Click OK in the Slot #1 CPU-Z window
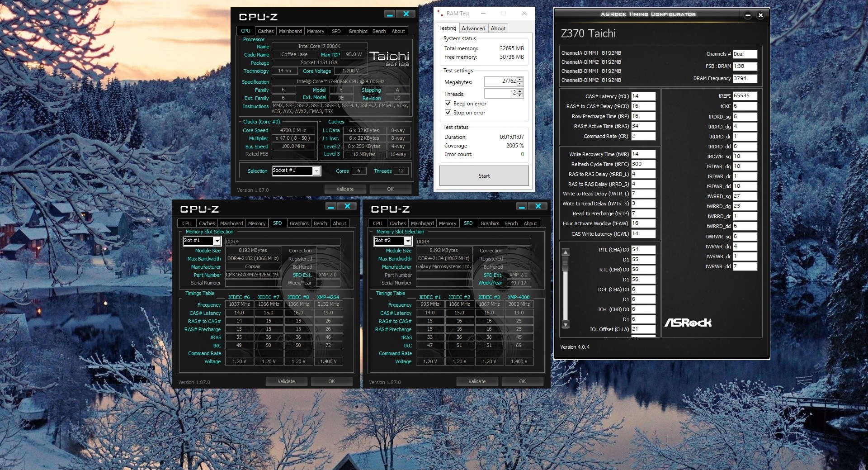 (331, 381)
